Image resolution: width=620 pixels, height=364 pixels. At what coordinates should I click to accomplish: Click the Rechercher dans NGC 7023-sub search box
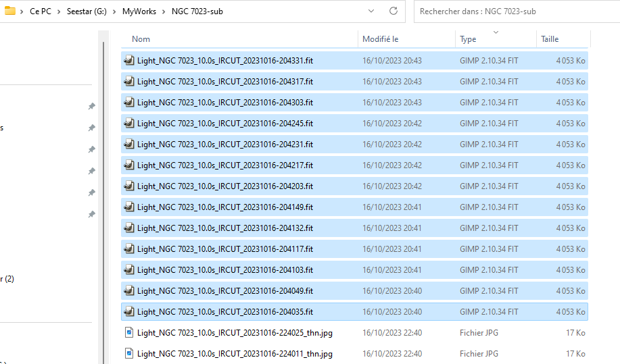pos(514,11)
